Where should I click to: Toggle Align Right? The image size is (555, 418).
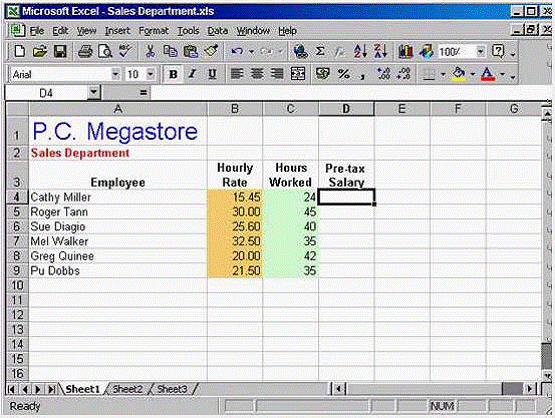277,74
